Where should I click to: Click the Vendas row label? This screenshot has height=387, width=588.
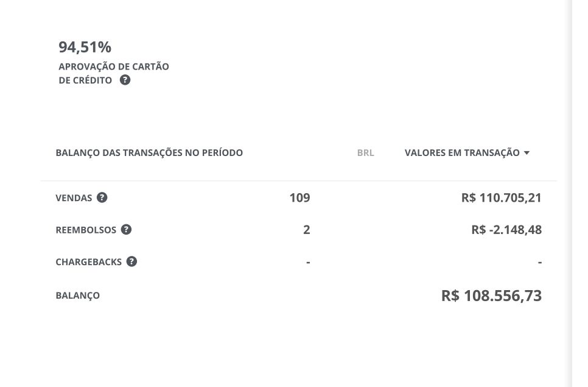pos(74,198)
